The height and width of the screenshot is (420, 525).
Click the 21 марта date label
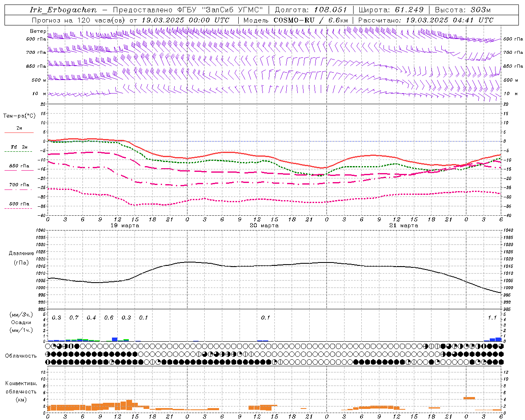[x=404, y=225]
